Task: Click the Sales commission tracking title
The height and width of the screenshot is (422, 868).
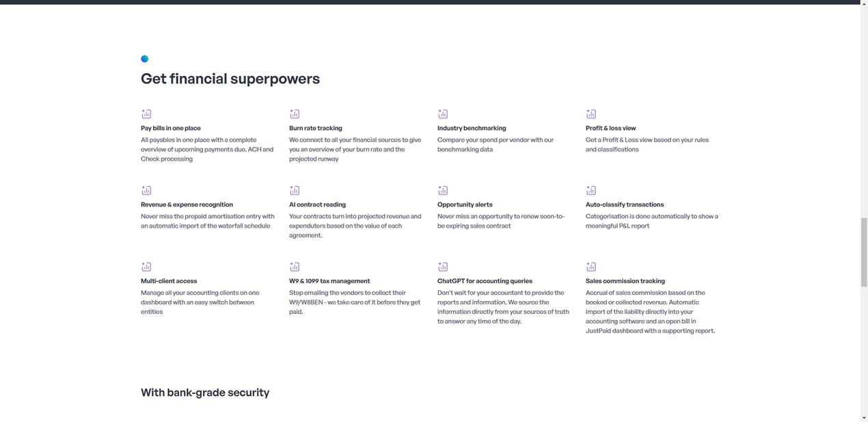Action: point(625,281)
